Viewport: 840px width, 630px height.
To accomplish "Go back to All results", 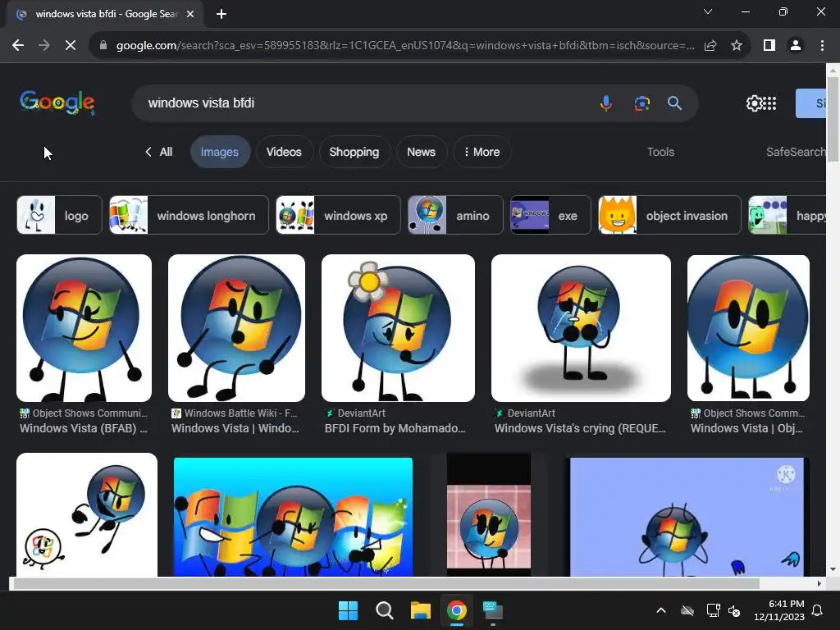I will click(158, 152).
